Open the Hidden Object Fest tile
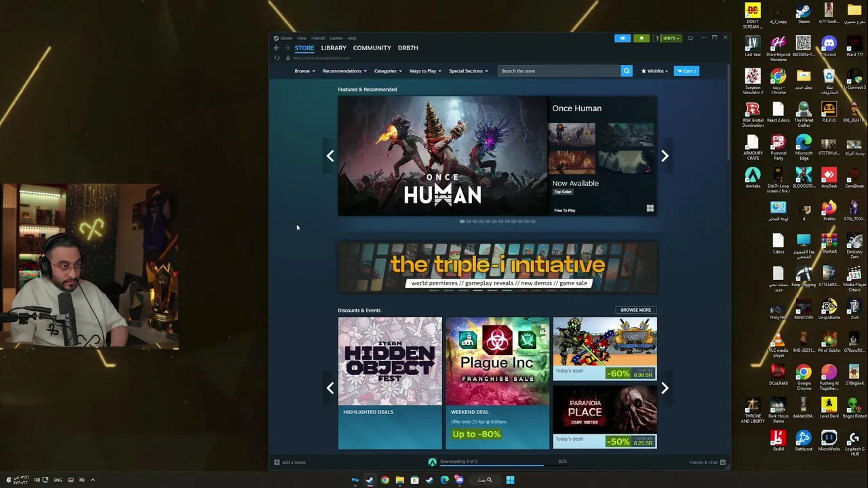Screen dimensions: 868x488 (x=390, y=383)
